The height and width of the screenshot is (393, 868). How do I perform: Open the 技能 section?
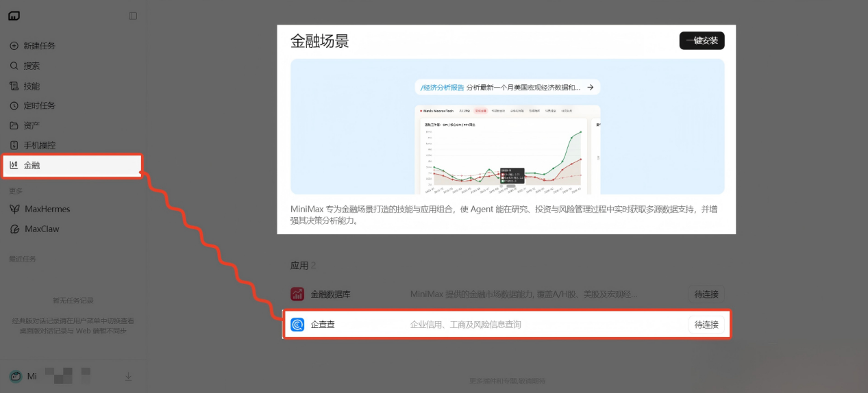pos(25,86)
